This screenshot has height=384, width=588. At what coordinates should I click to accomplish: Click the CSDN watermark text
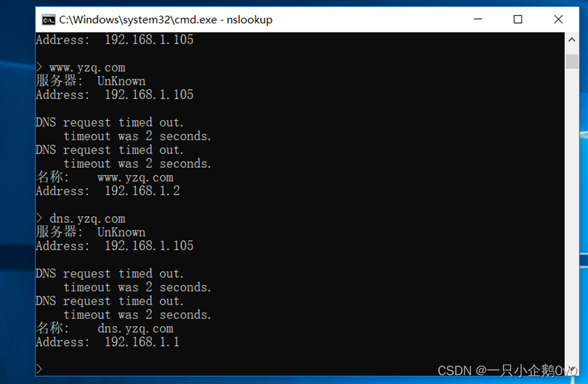[507, 370]
